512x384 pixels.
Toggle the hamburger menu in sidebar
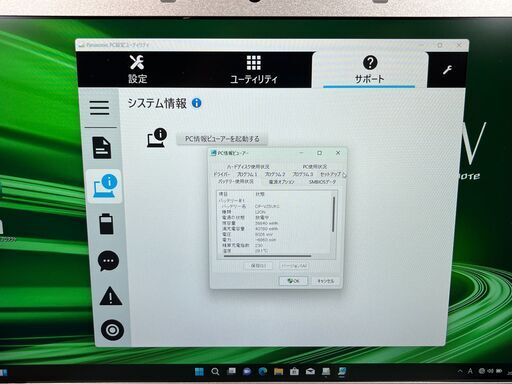click(x=99, y=108)
